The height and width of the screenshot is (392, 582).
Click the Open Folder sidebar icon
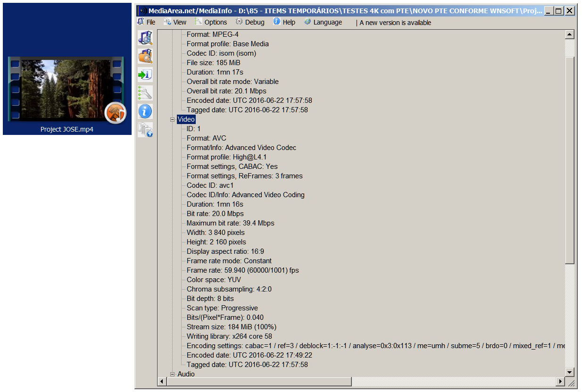pos(145,56)
